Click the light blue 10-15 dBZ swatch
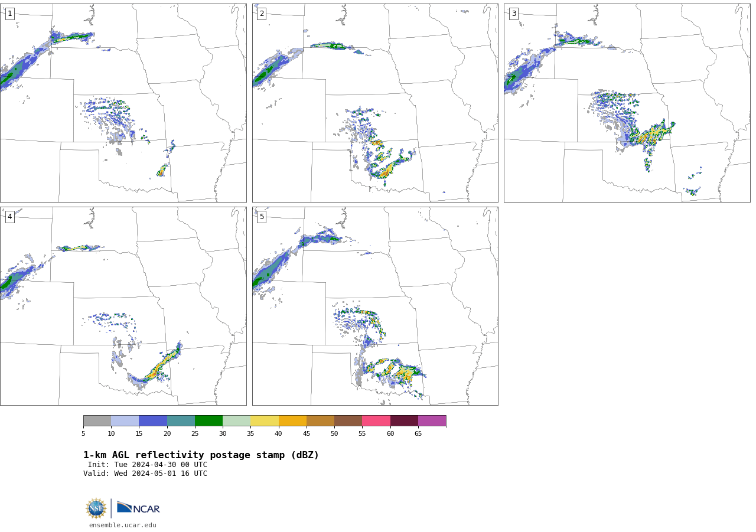756x532 pixels. [125, 420]
